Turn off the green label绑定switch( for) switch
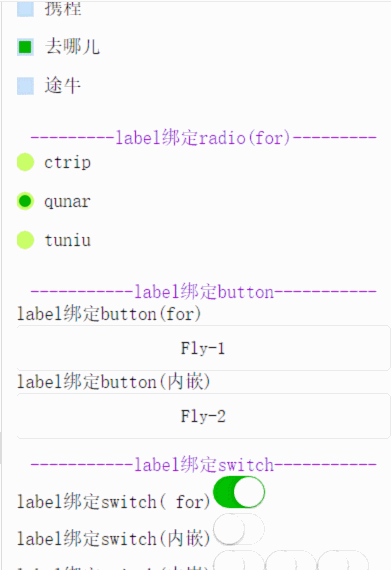This screenshot has height=570, width=391. (239, 492)
